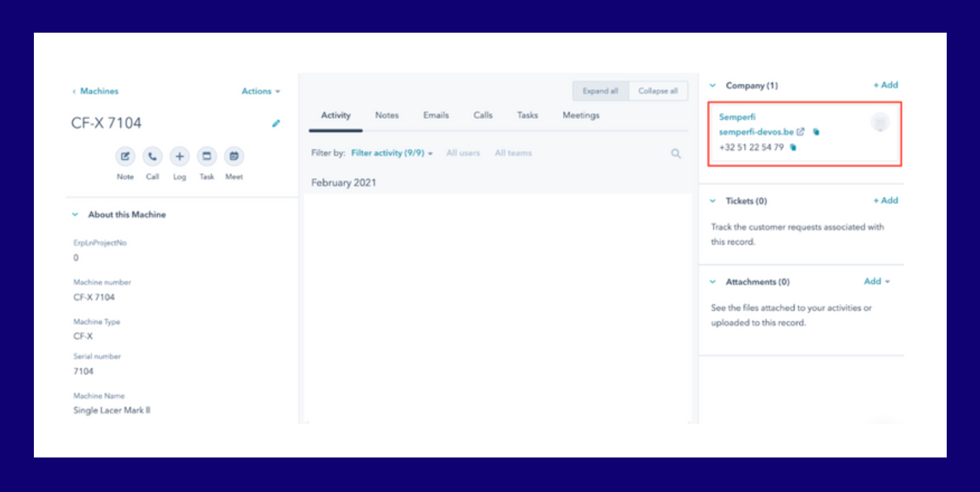Create a Note for this machine

click(x=125, y=156)
